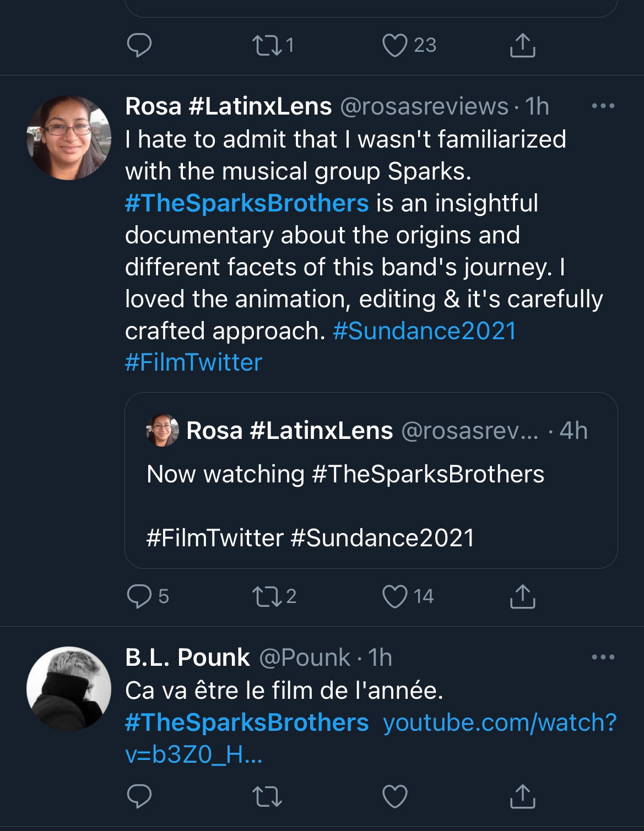Open more options on B.L. Pounk's tweet

[603, 657]
